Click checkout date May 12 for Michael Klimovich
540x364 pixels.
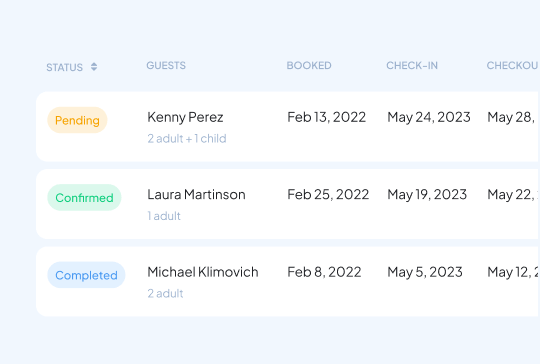click(x=513, y=272)
